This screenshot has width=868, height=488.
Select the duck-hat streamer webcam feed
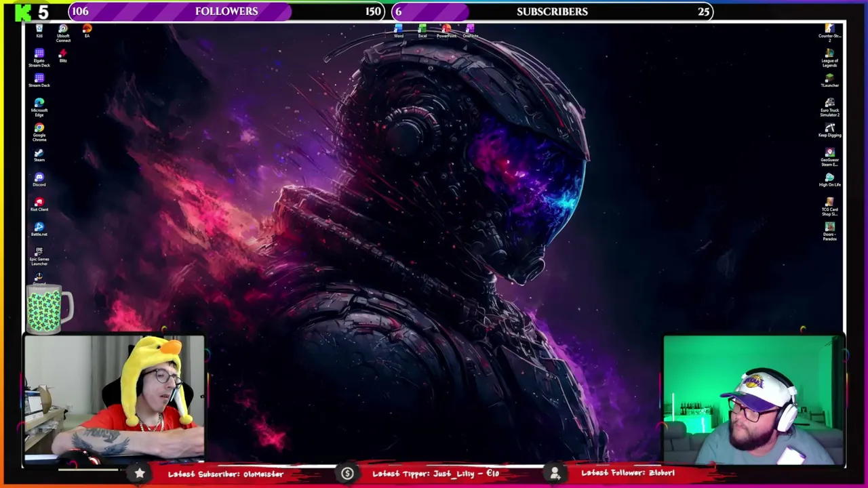click(114, 399)
